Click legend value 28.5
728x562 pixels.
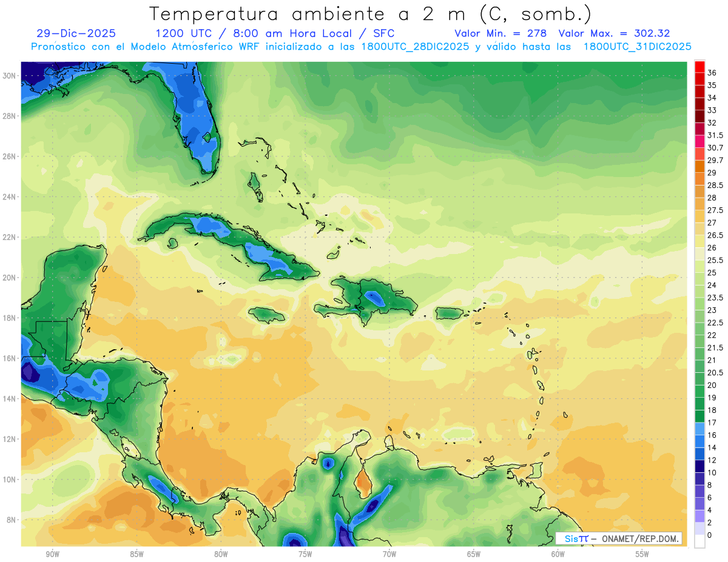pyautogui.click(x=715, y=186)
